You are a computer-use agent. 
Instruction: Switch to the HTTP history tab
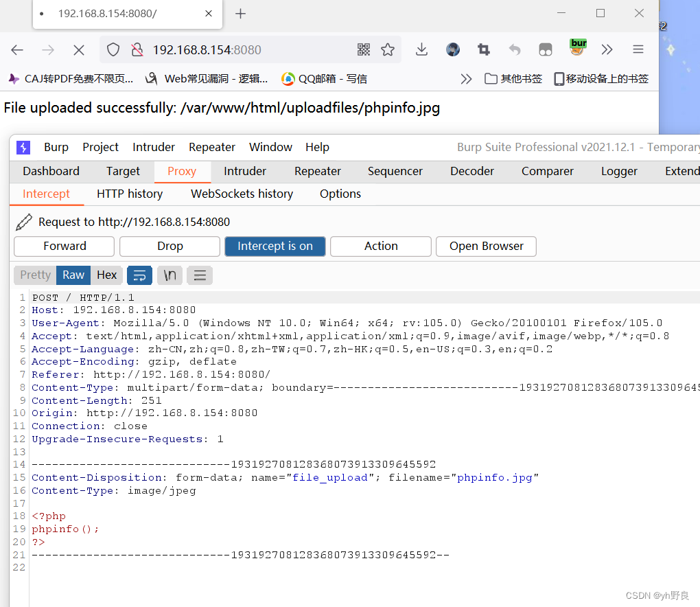point(129,194)
